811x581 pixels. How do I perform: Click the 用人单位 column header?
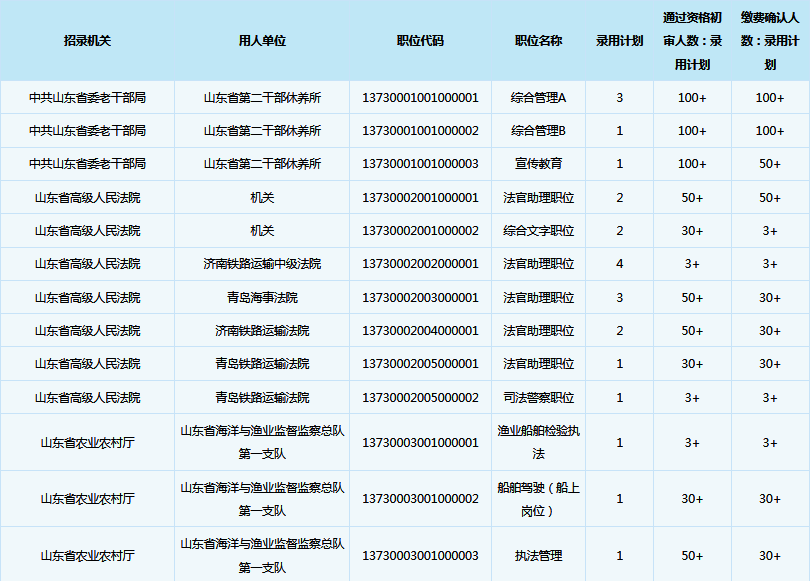pos(262,41)
